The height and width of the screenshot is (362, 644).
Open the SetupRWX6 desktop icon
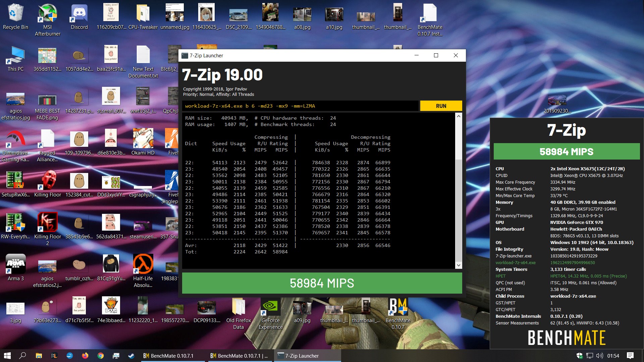tap(15, 184)
